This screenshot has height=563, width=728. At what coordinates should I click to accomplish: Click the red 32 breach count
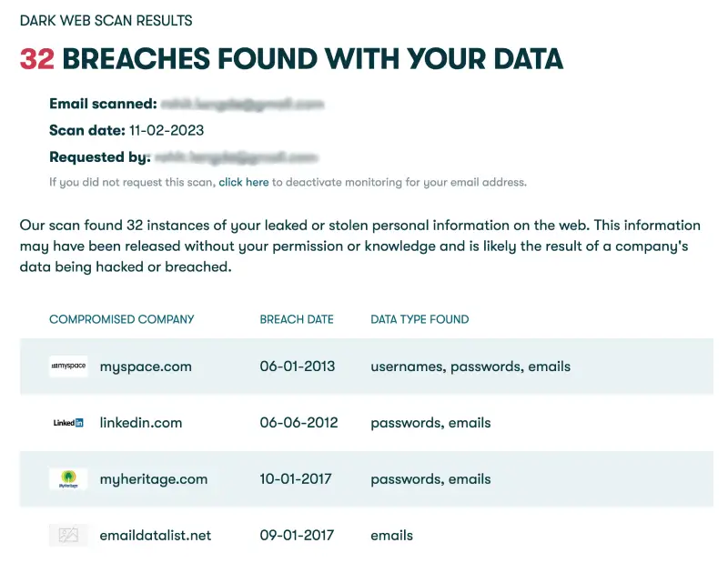pos(37,59)
